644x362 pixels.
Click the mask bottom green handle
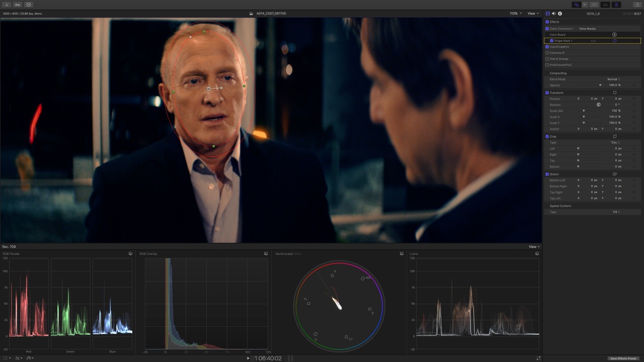(x=214, y=146)
